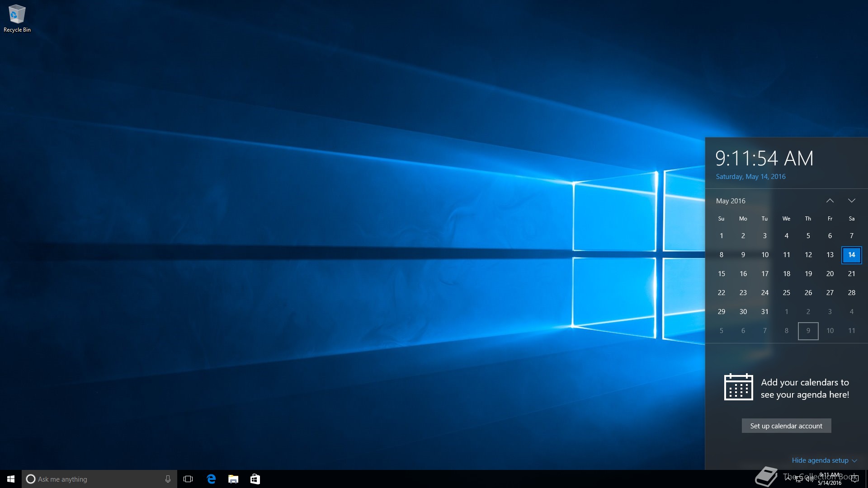The height and width of the screenshot is (488, 868).
Task: Select May 17 in the calendar
Action: coord(765,274)
